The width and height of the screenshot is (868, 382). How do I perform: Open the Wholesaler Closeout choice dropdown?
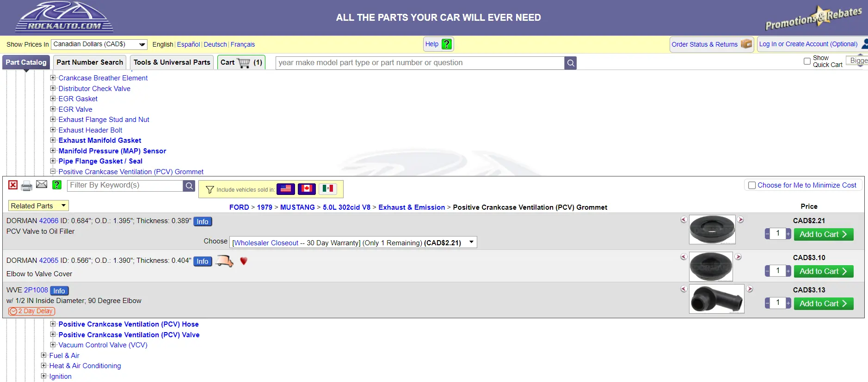353,243
